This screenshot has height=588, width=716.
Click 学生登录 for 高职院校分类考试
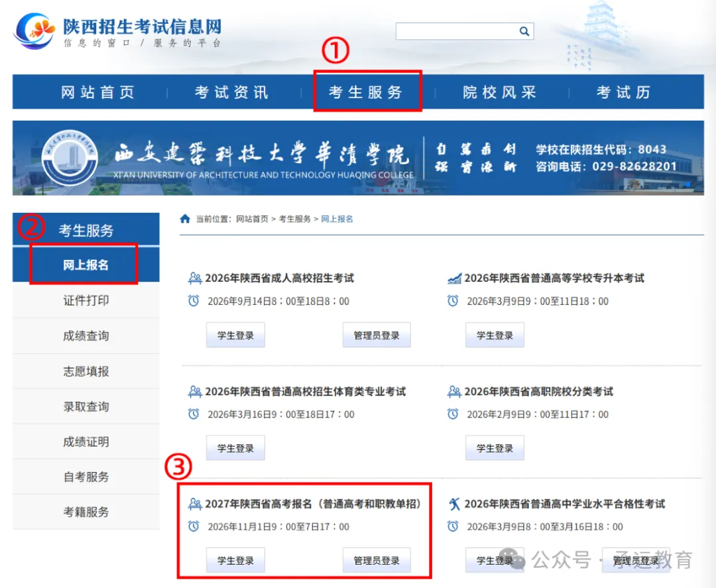click(x=495, y=448)
